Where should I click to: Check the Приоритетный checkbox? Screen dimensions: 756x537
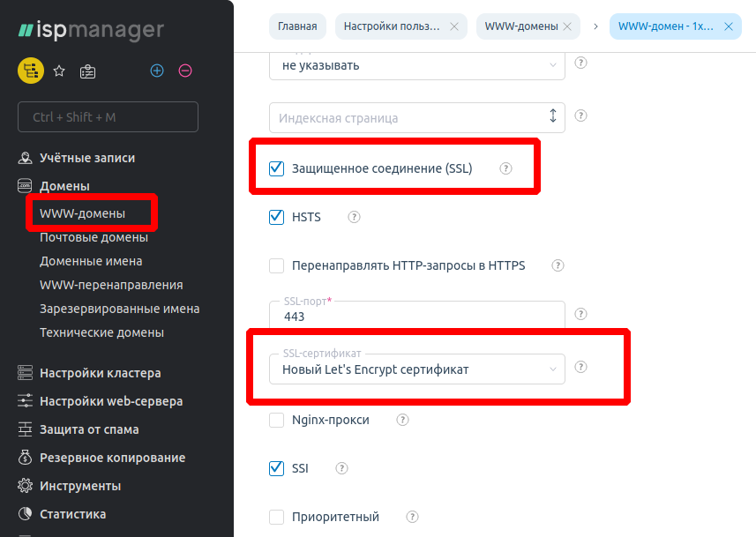point(277,517)
